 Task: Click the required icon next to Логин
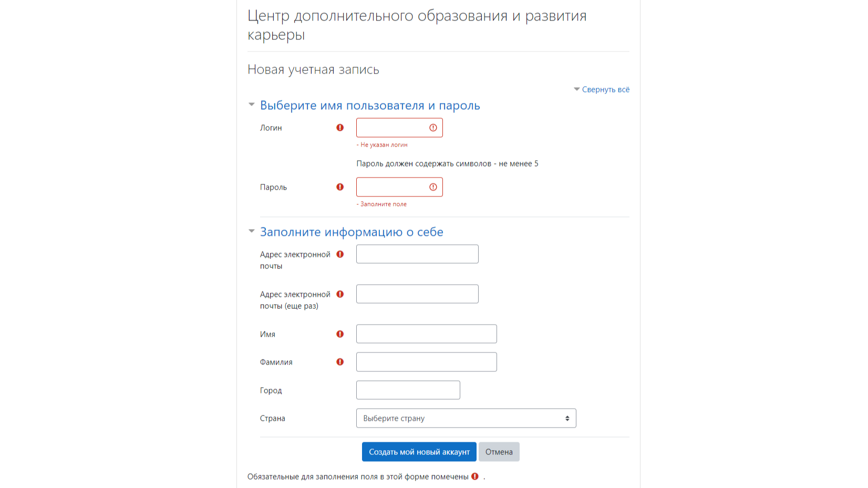pyautogui.click(x=340, y=128)
